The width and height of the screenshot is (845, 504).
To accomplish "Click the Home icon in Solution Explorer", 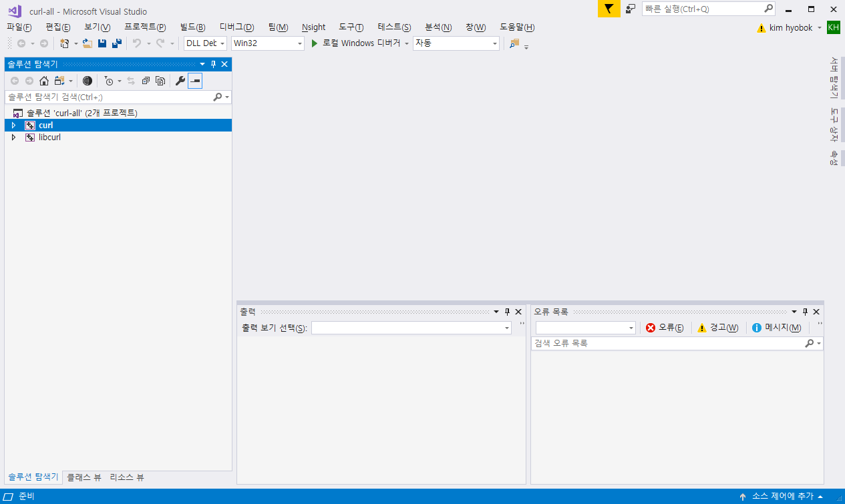I will click(x=44, y=81).
